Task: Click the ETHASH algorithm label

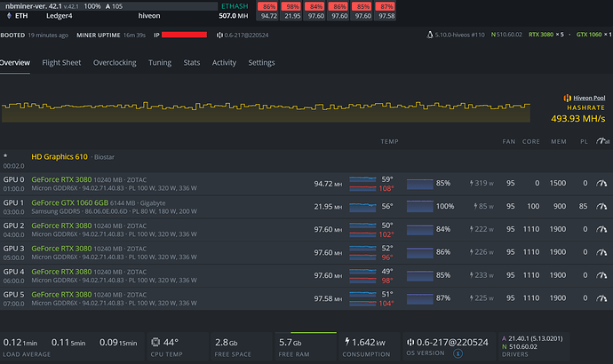Action: click(235, 6)
